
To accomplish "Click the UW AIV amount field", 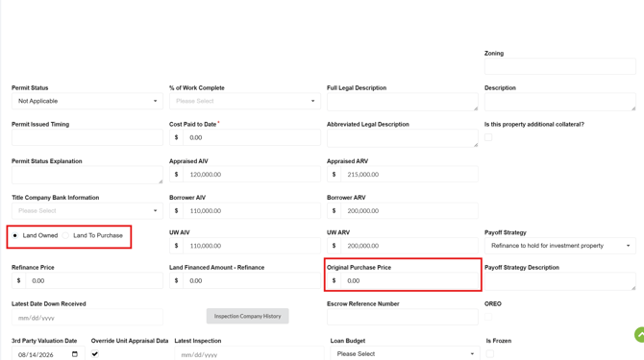I will tap(252, 246).
